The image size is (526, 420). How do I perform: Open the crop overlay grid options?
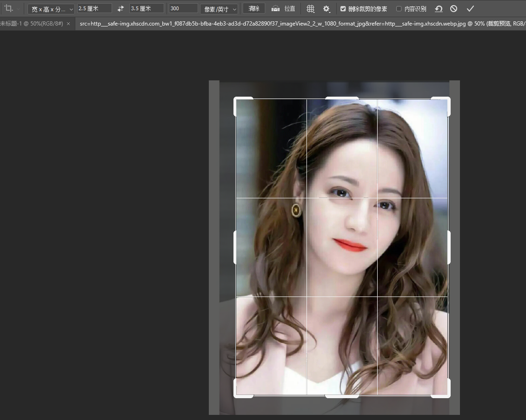(311, 9)
